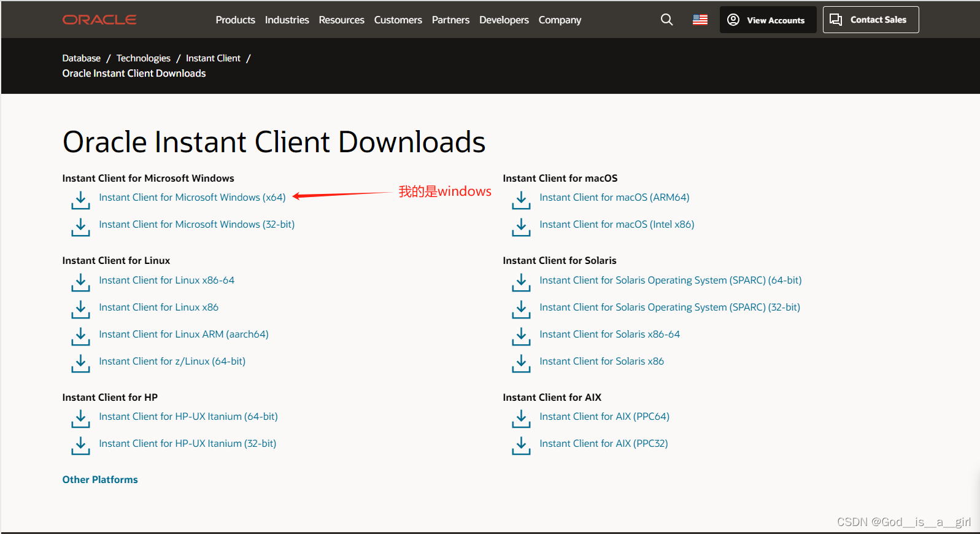Click the View Accounts button
The width and height of the screenshot is (980, 534).
tap(768, 20)
